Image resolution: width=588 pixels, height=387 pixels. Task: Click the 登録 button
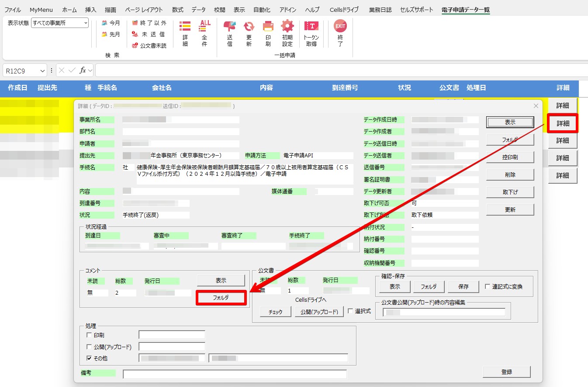[x=507, y=372]
